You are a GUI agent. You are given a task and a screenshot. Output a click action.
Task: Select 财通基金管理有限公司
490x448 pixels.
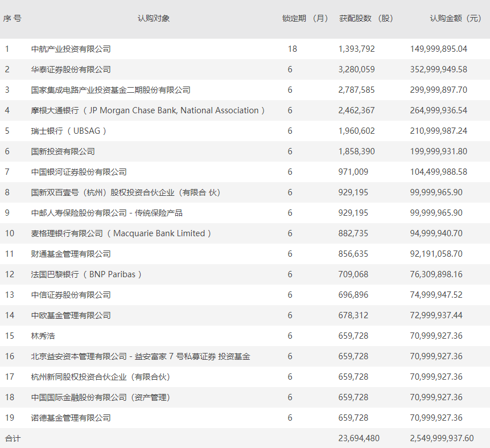coord(71,254)
